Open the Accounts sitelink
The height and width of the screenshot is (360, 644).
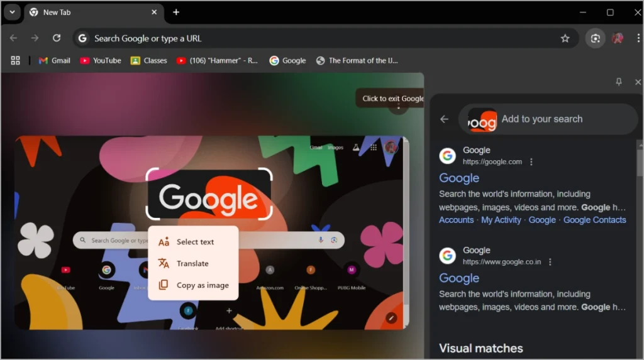coord(457,220)
